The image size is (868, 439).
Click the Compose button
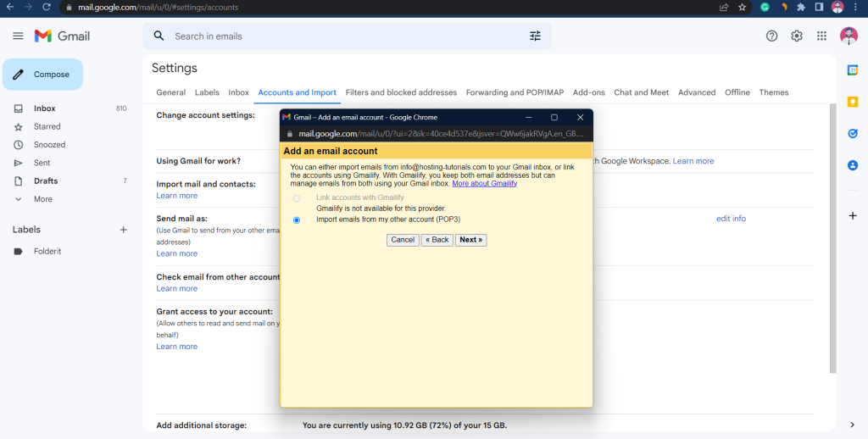[42, 75]
